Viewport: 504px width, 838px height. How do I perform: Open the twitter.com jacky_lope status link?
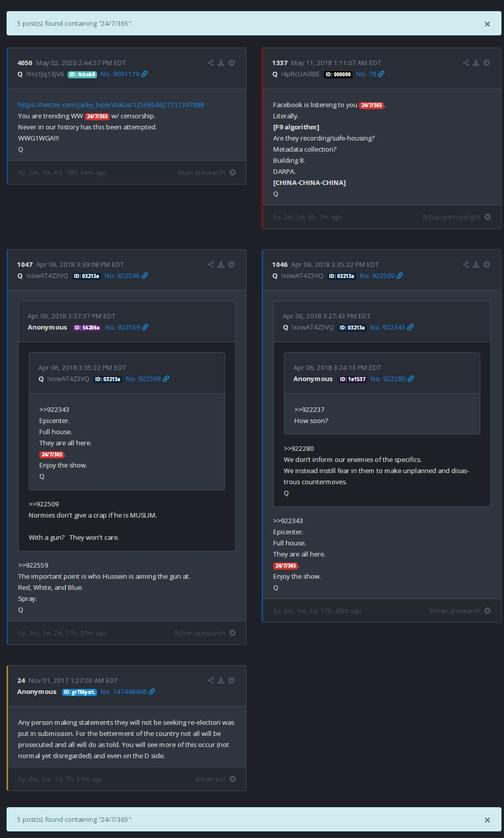(111, 105)
